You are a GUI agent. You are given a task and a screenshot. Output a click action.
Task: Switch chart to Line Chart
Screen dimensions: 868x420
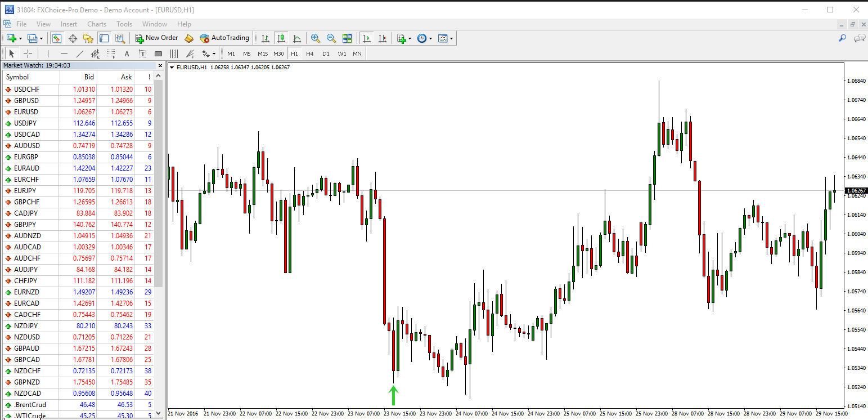[297, 38]
